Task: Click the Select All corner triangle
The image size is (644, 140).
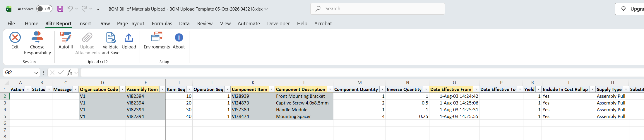Action: tap(6, 83)
